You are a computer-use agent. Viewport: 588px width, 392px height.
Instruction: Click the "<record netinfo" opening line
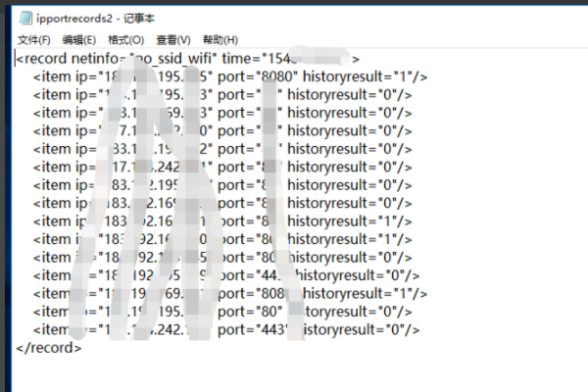[x=187, y=59]
